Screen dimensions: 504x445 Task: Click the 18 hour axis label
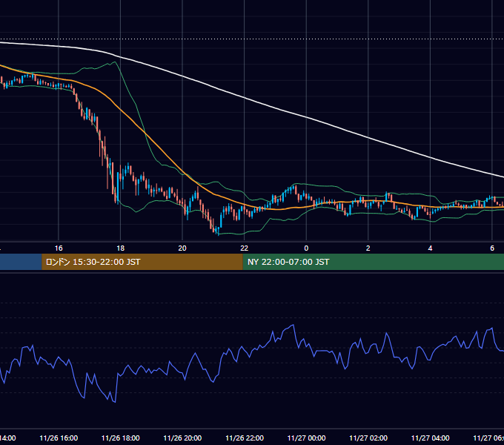pos(120,248)
